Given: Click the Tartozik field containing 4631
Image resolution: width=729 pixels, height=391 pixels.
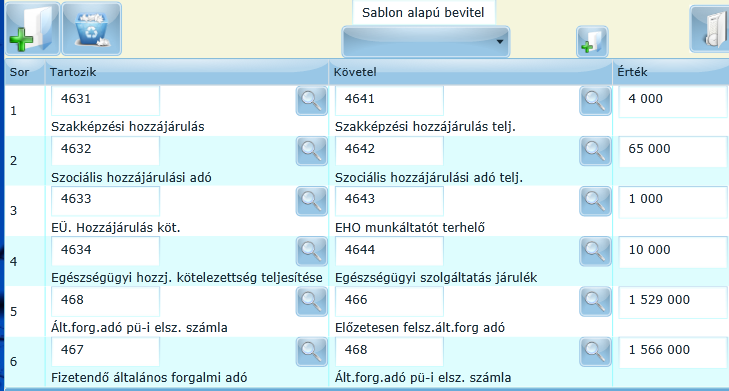Looking at the screenshot, I should click(x=106, y=99).
